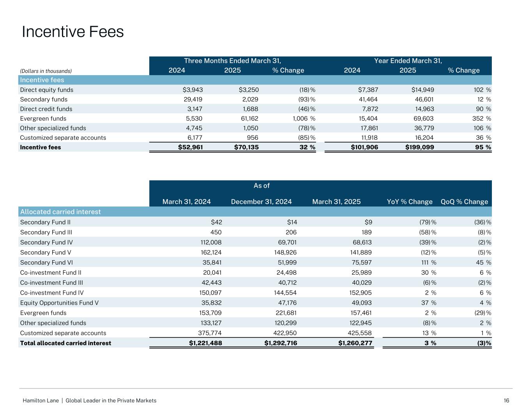Select the 'Secondary Fund VI' row label

tap(46, 263)
